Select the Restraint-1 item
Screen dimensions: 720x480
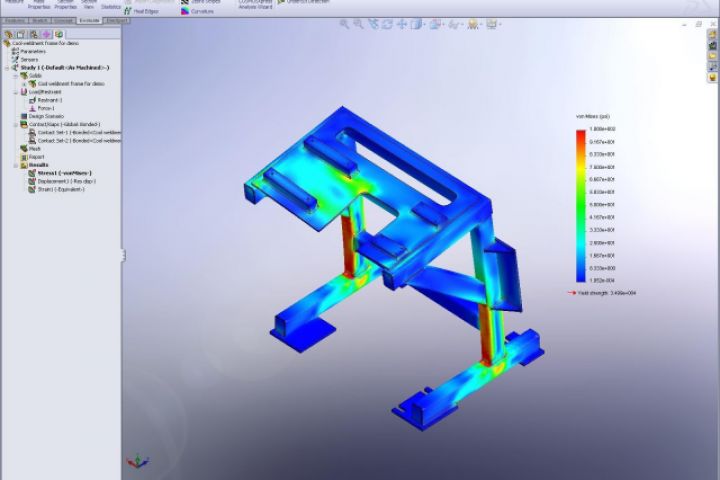click(x=45, y=100)
